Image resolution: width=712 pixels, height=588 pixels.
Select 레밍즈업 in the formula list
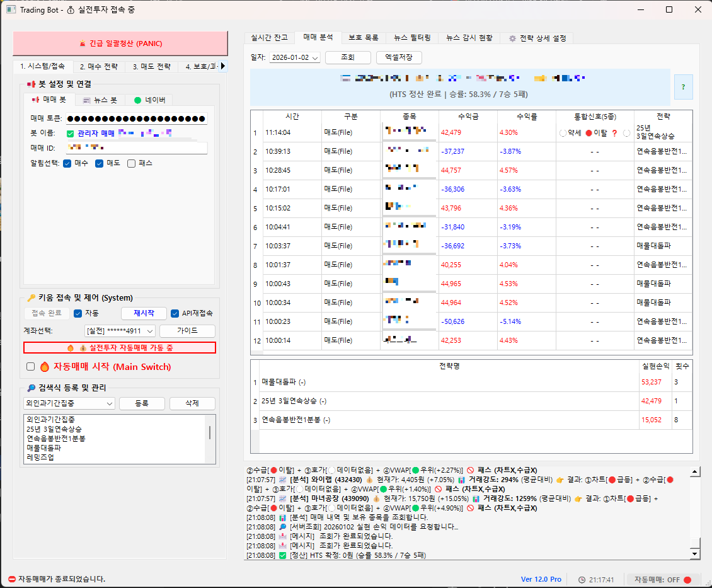[40, 458]
